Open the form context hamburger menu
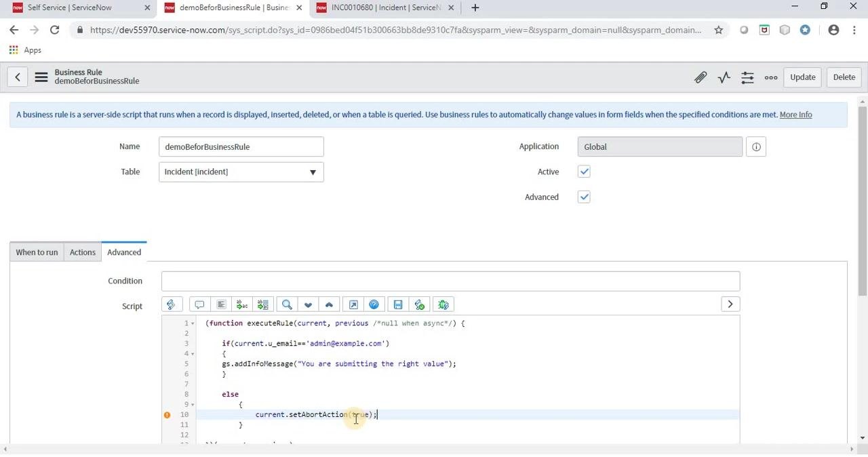The width and height of the screenshot is (868, 457). [41, 77]
